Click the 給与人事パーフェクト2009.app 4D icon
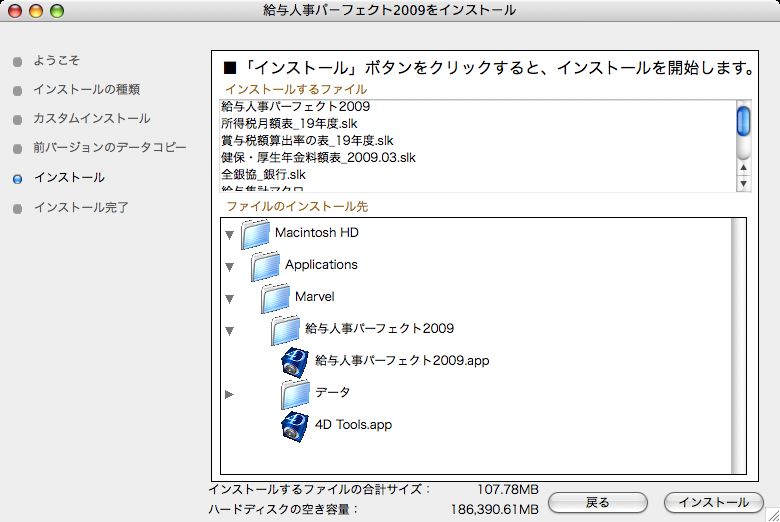Screen dimensions: 780x522 coord(295,362)
